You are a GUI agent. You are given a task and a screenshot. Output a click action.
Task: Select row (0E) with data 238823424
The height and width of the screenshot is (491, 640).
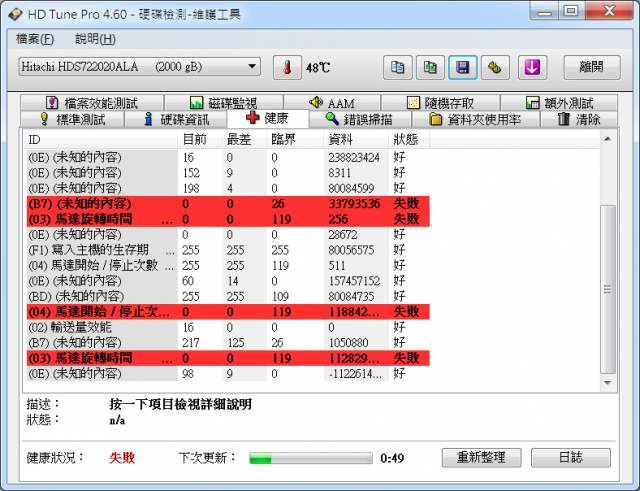[x=228, y=157]
